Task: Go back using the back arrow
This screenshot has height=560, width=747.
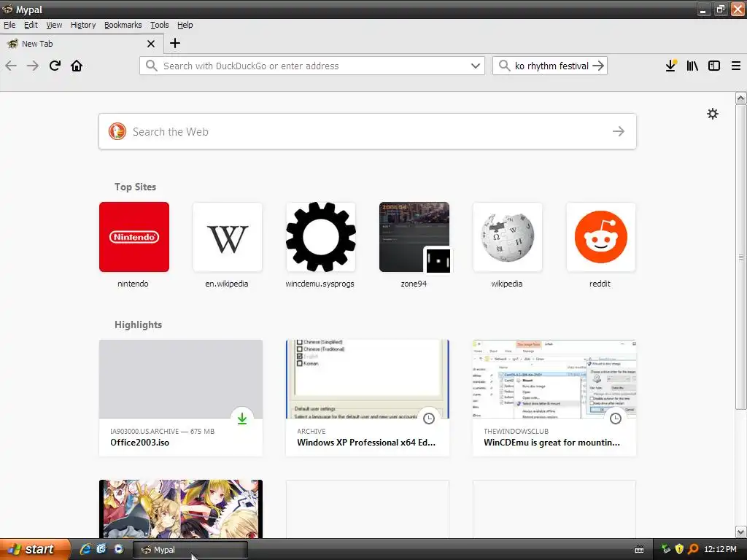Action: tap(11, 66)
